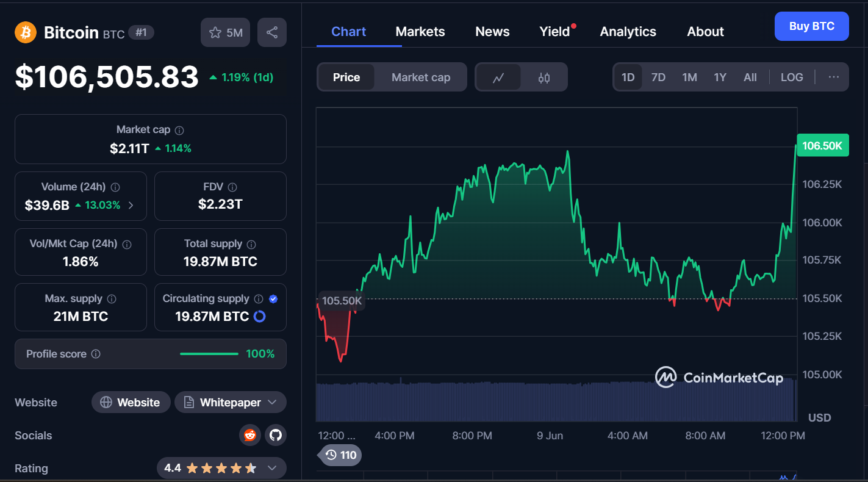This screenshot has width=868, height=482.
Task: Open the Bitcoin Website link
Action: (131, 402)
